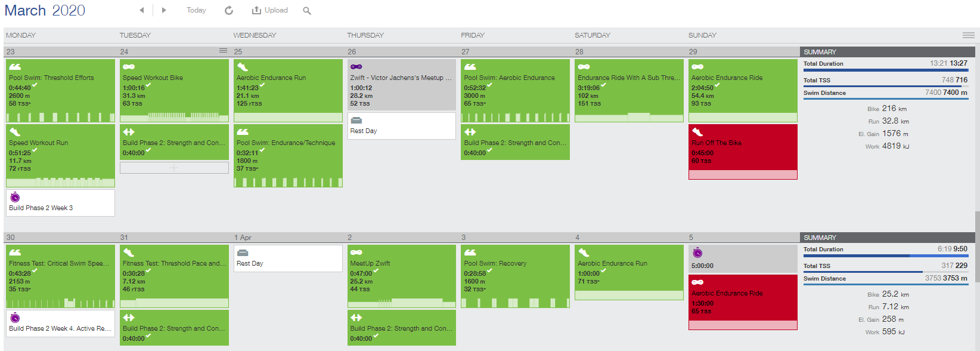Viewport: 980px width, 351px height.
Task: Click strength icon on Thursday 2 strength workout
Action: point(356,318)
